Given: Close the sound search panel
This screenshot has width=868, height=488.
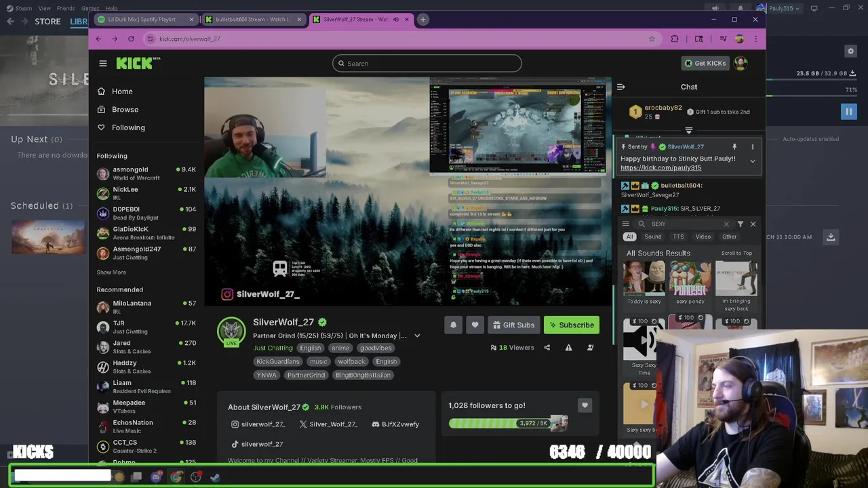Looking at the screenshot, I should pos(753,224).
